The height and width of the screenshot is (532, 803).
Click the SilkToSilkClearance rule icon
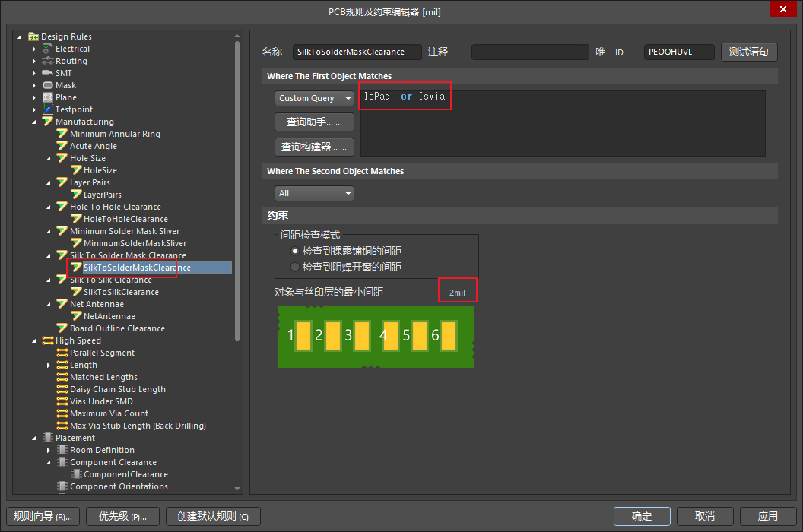76,292
